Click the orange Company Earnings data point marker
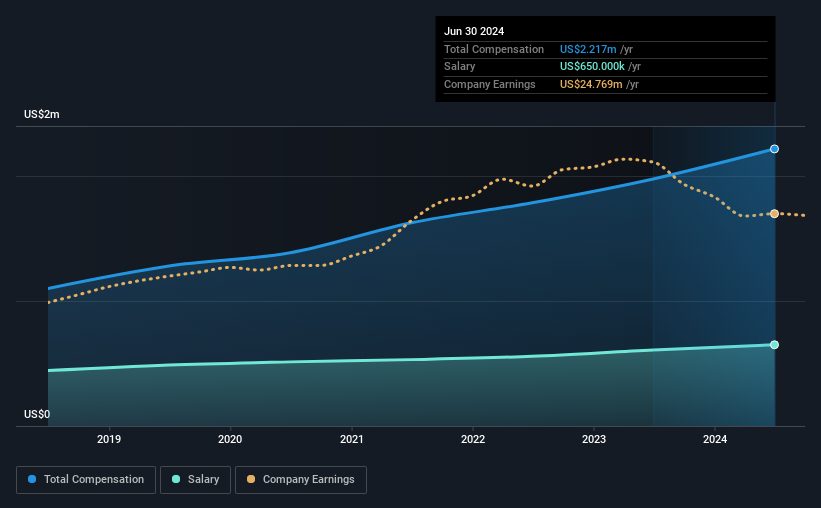 (x=774, y=214)
